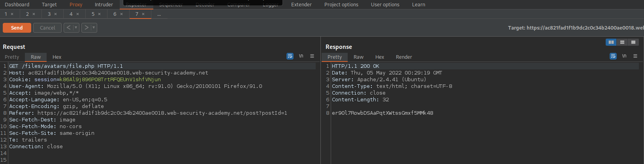Click the Content-Length: 32 response line
The image size is (644, 164).
360,99
